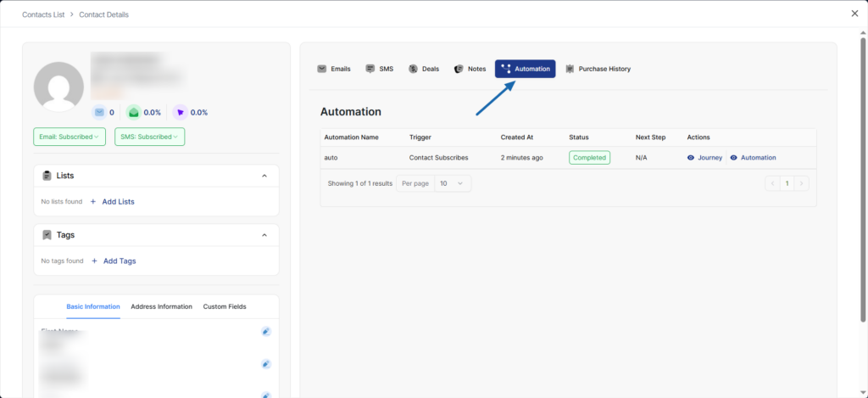This screenshot has width=868, height=398.
Task: Edit the first basic information field pencil icon
Action: click(265, 332)
